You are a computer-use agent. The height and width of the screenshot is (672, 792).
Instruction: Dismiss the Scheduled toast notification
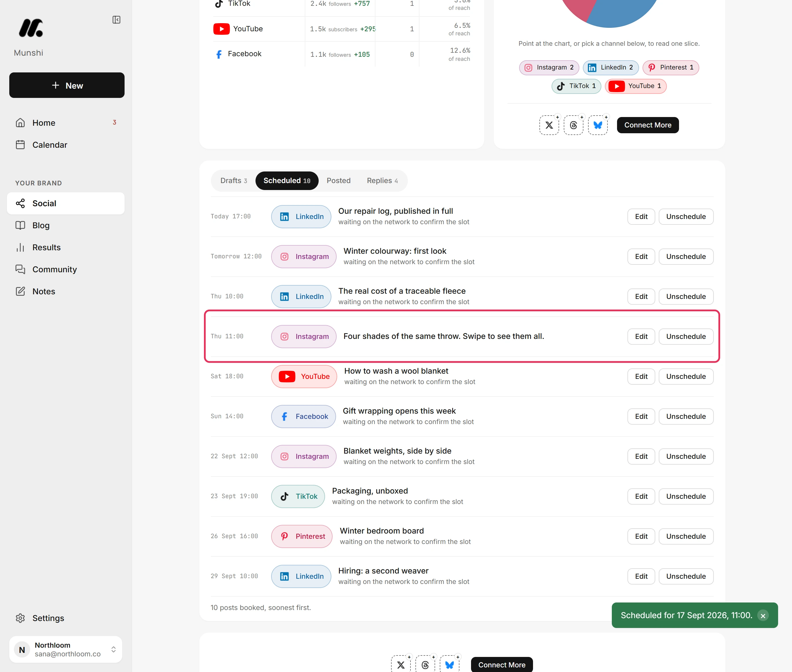763,616
